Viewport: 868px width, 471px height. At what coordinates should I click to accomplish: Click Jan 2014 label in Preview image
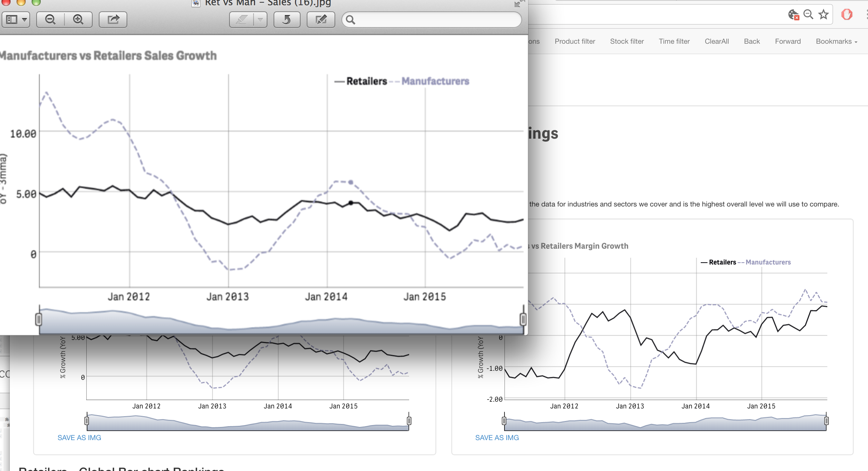[326, 297]
